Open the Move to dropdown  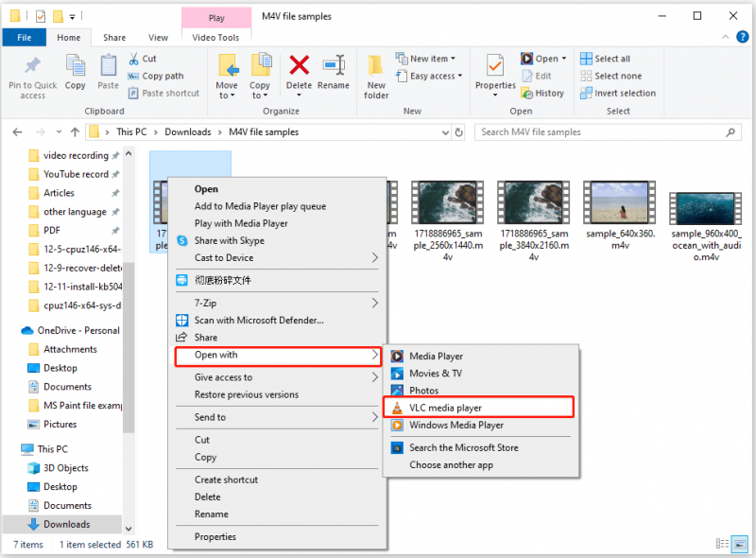(x=227, y=90)
